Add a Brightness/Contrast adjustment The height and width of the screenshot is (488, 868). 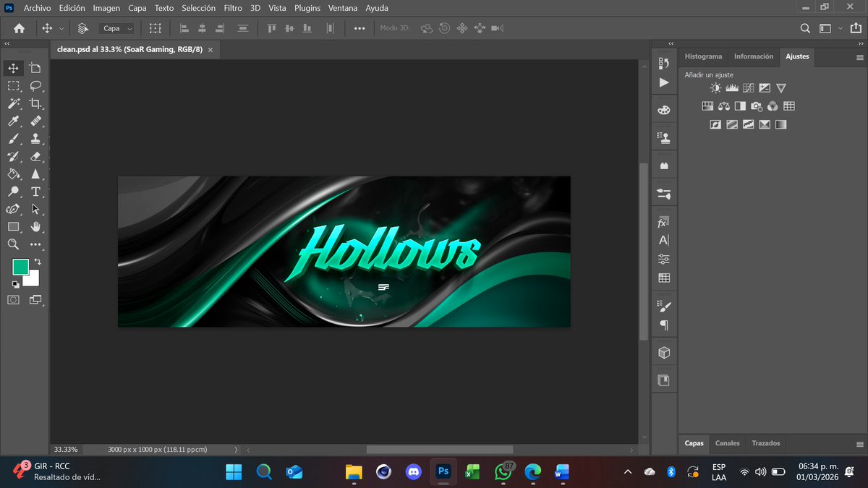(x=715, y=88)
